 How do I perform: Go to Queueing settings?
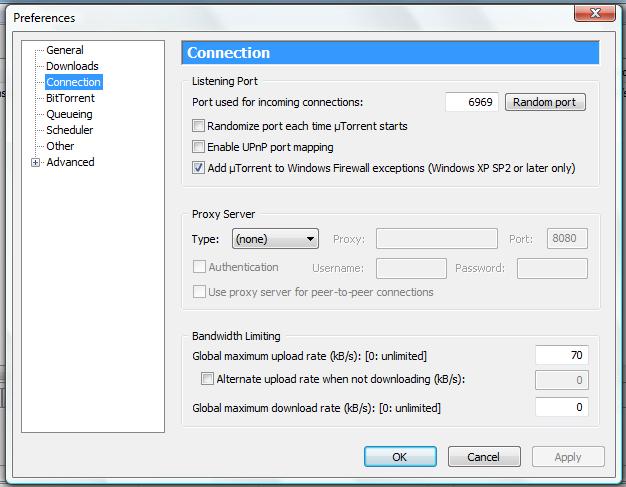pyautogui.click(x=69, y=114)
